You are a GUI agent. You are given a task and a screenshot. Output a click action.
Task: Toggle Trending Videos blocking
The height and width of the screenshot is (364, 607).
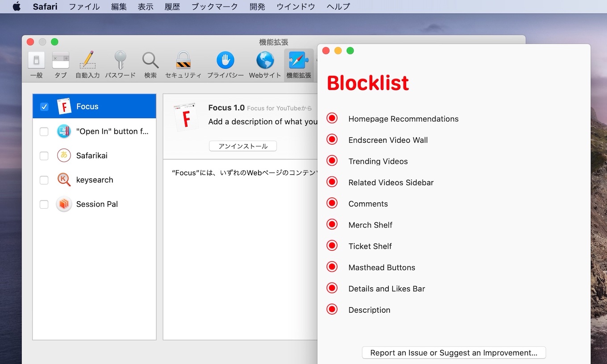click(x=332, y=161)
